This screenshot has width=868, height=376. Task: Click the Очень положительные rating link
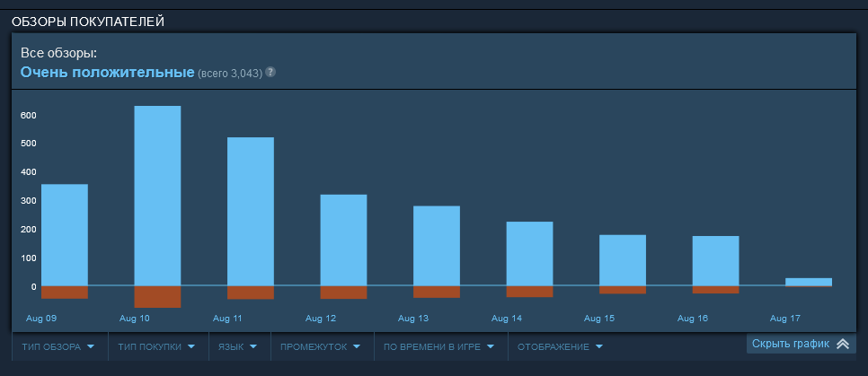[x=108, y=72]
